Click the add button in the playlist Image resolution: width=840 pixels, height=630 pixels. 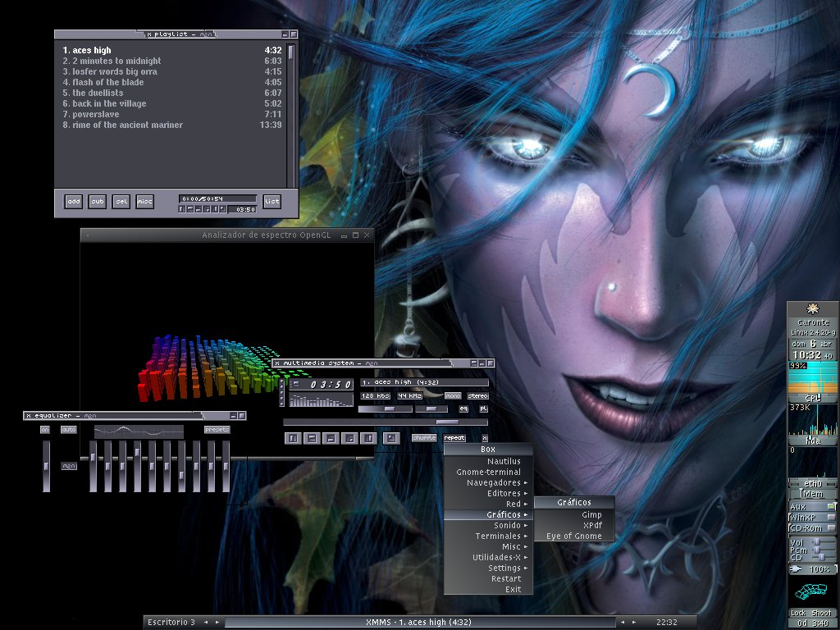click(74, 202)
